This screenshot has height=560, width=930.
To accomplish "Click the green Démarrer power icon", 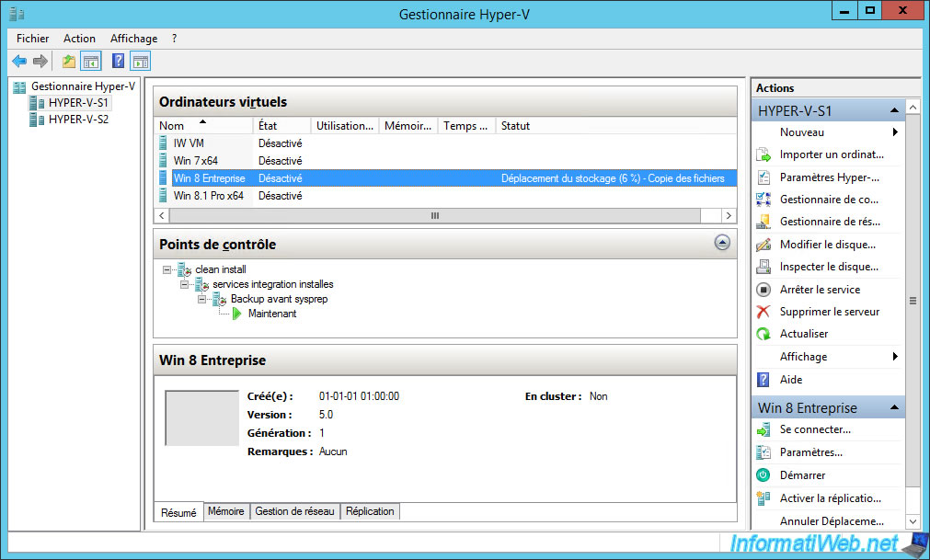I will [x=764, y=475].
